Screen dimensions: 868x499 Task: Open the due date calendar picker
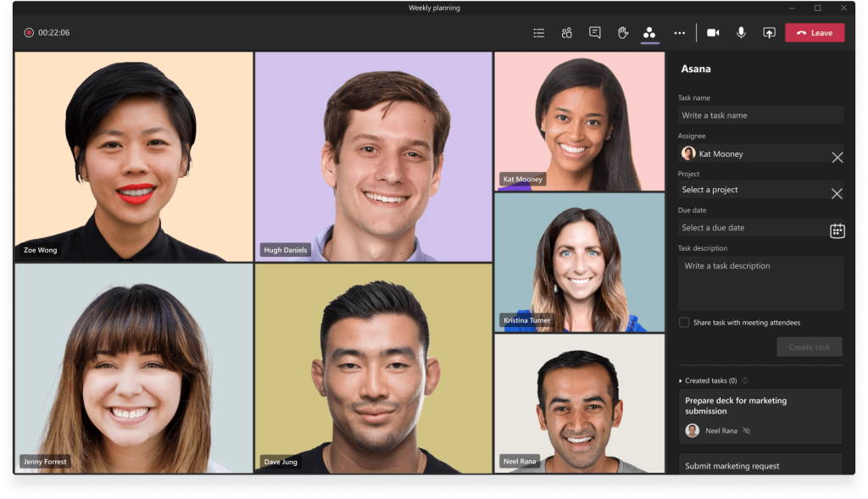837,230
